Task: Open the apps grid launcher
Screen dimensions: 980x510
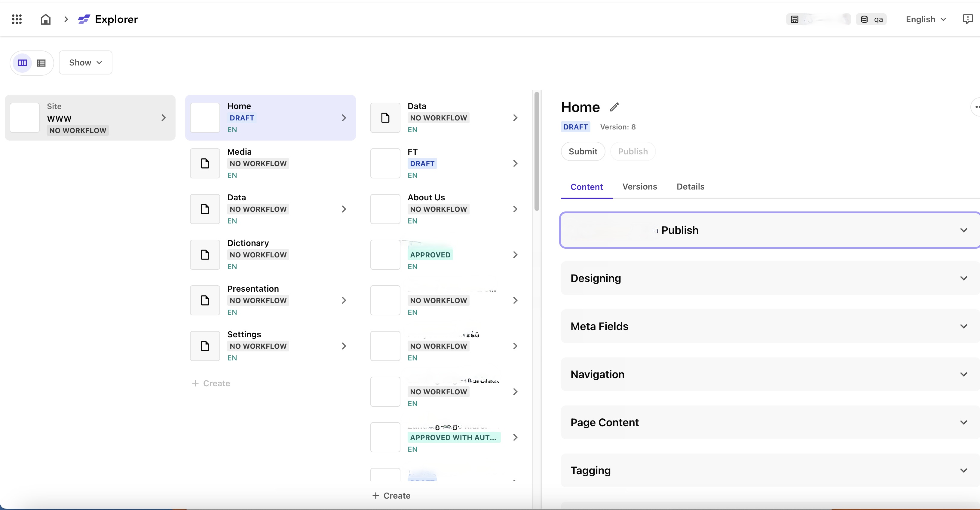Action: [17, 19]
